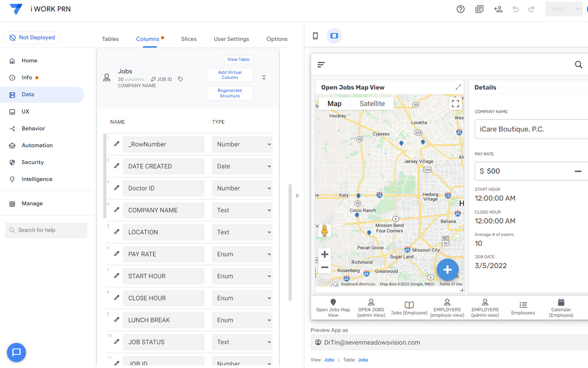This screenshot has width=588, height=368.
Task: Click the Street View pegman icon
Action: tap(325, 231)
